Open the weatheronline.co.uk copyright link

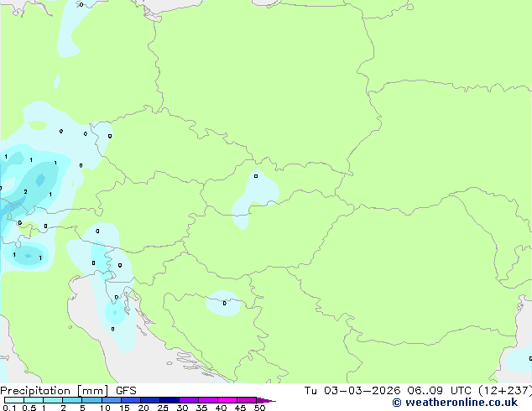tap(455, 403)
